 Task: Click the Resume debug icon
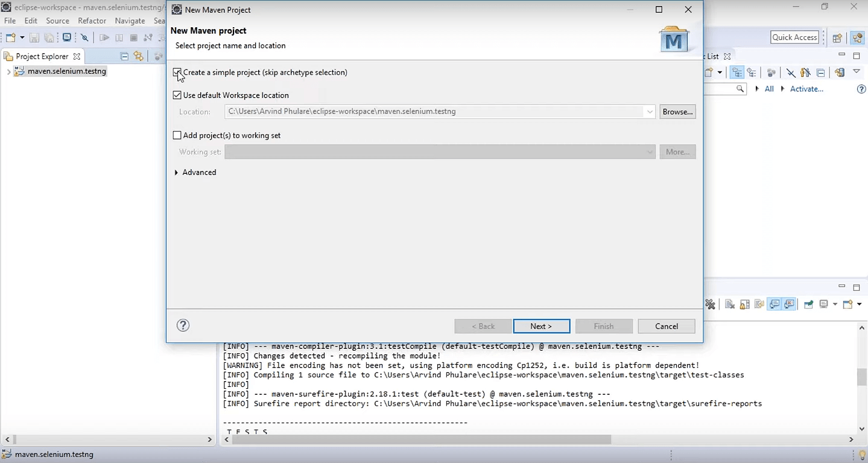pos(104,37)
